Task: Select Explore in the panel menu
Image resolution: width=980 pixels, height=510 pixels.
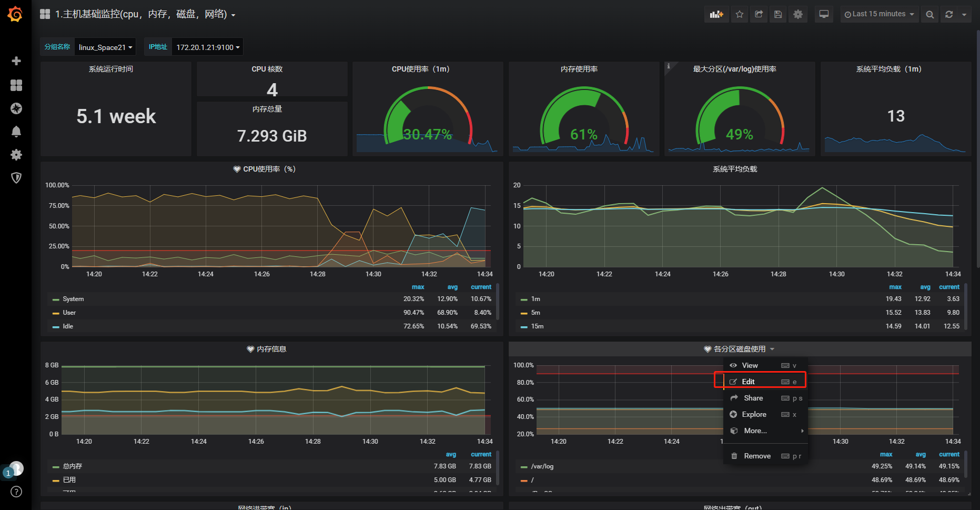Action: (x=765, y=414)
